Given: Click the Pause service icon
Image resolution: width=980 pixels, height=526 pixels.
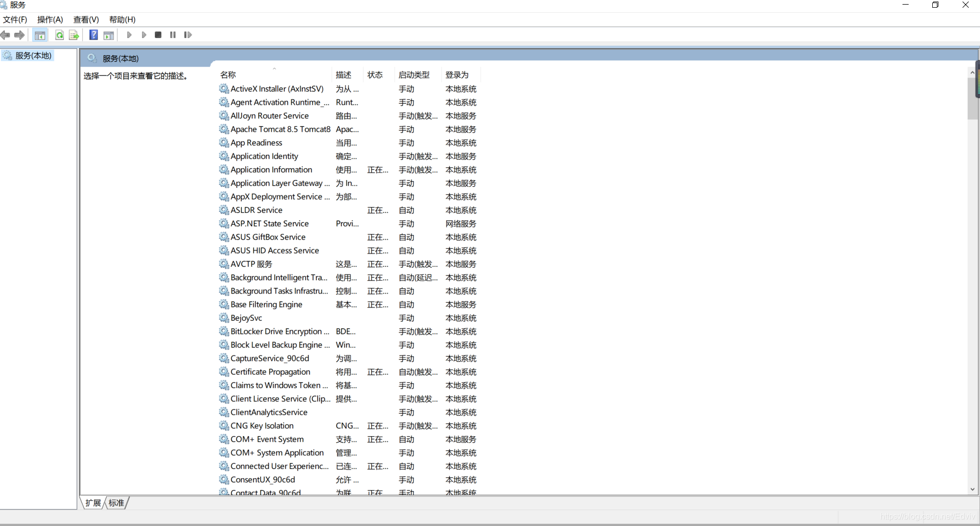Looking at the screenshot, I should 173,35.
